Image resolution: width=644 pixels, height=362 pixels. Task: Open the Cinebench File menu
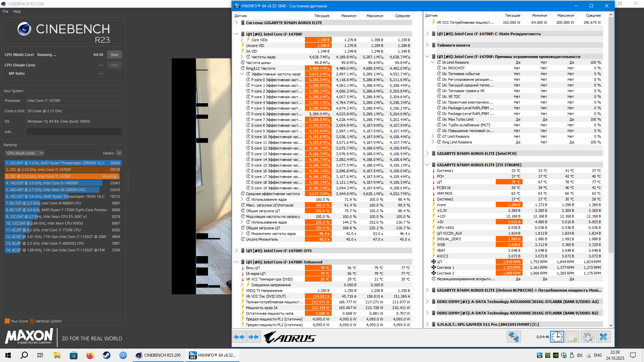pyautogui.click(x=5, y=11)
